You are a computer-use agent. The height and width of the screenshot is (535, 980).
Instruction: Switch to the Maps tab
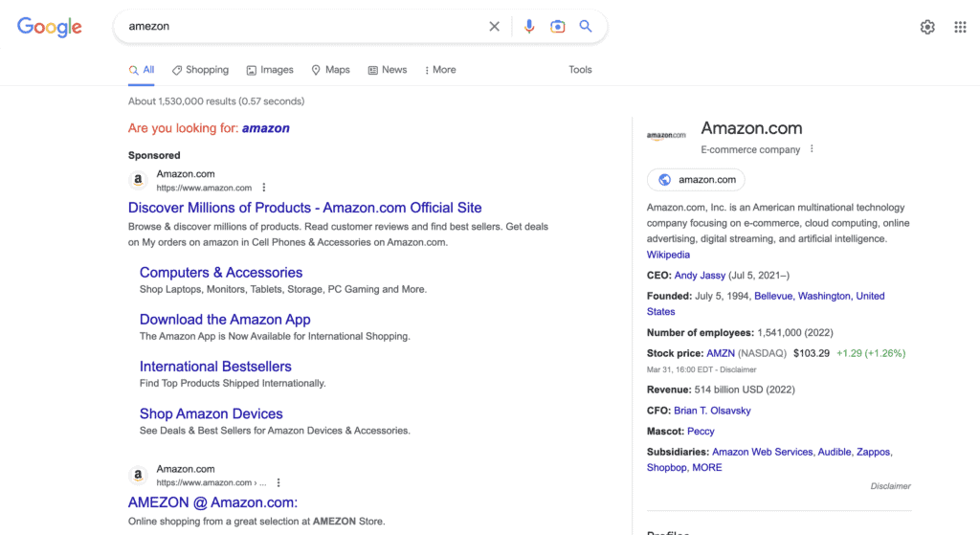point(330,70)
